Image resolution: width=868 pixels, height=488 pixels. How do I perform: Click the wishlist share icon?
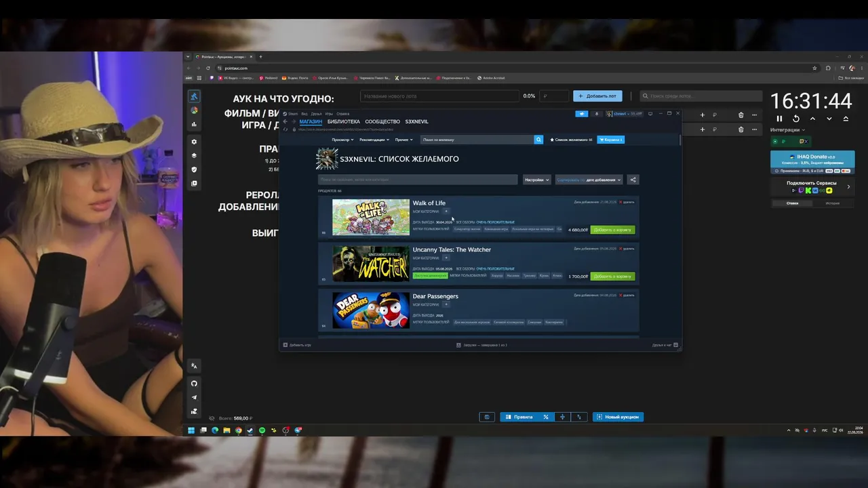(633, 180)
